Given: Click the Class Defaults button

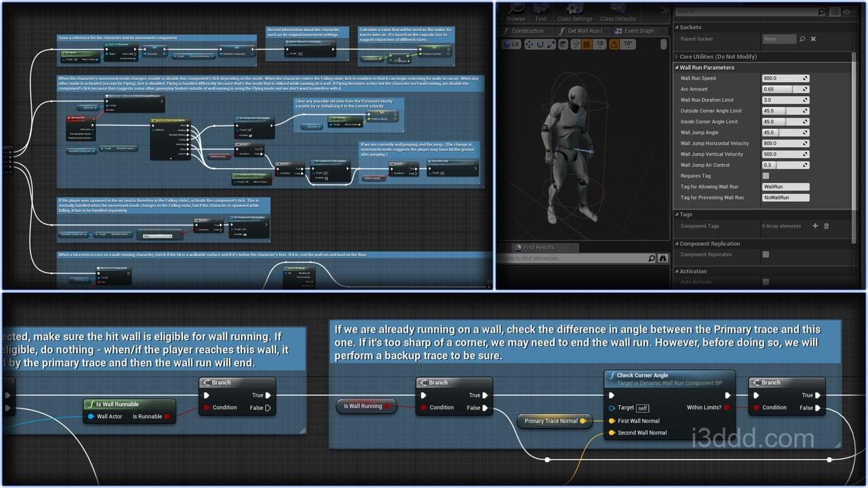Looking at the screenshot, I should [617, 18].
